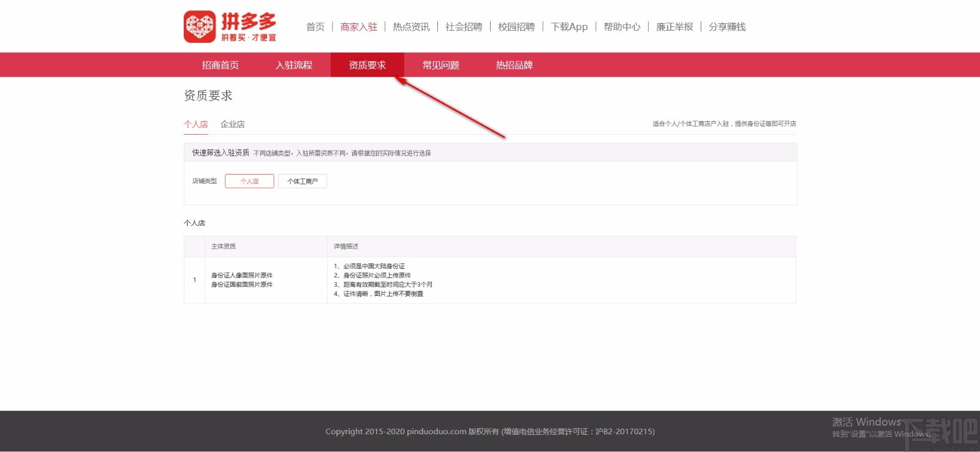The width and height of the screenshot is (980, 452).
Task: Click 下载App link
Action: [569, 27]
